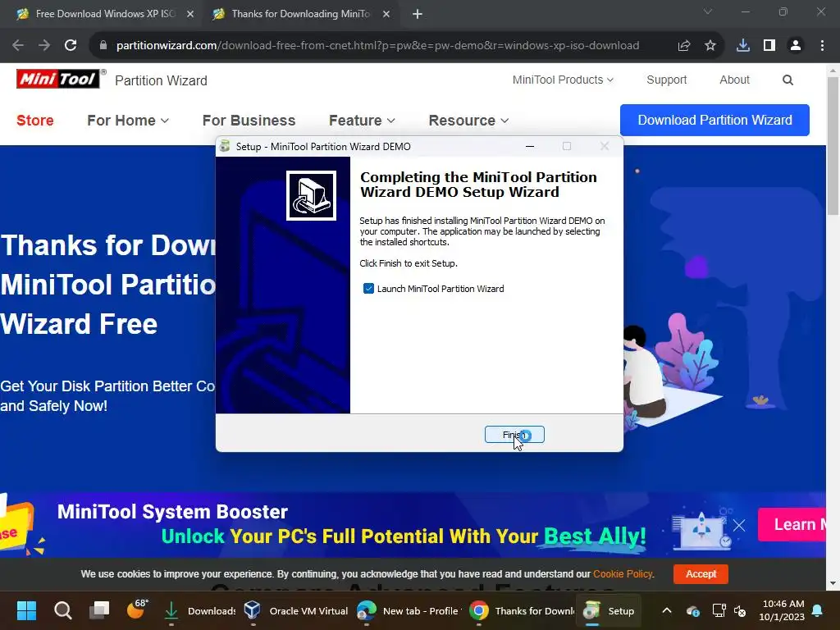Select Thanks for Downloading MiniTool tab
The height and width of the screenshot is (630, 840).
click(x=300, y=14)
